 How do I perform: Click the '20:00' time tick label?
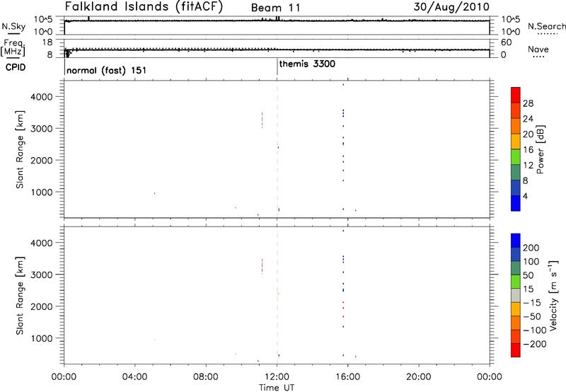tap(418, 377)
